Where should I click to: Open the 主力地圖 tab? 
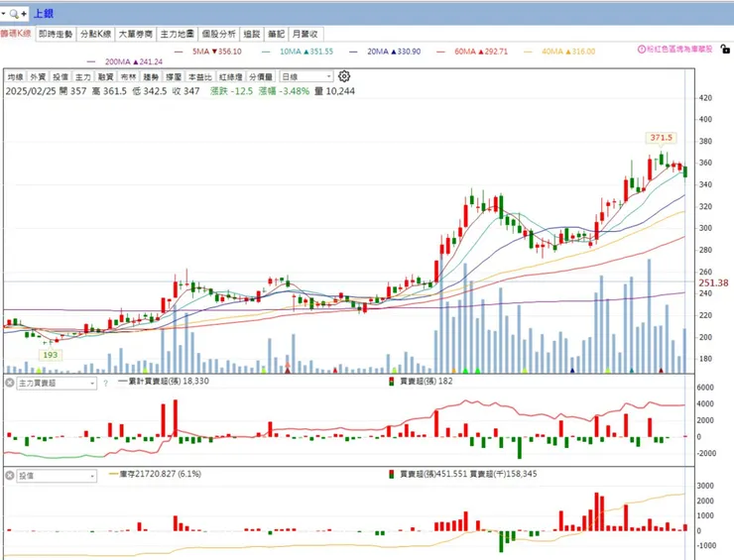(177, 34)
